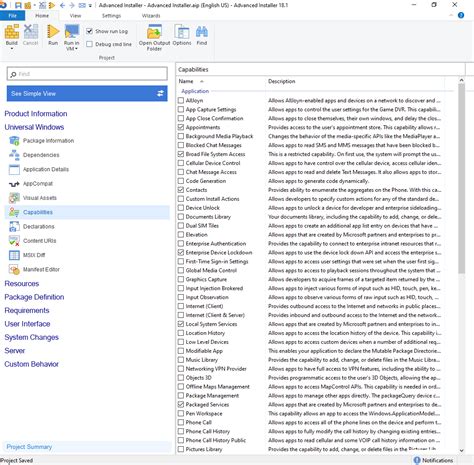Collapse the ribbon with chevron
This screenshot has height=465, width=474.
[x=451, y=15]
